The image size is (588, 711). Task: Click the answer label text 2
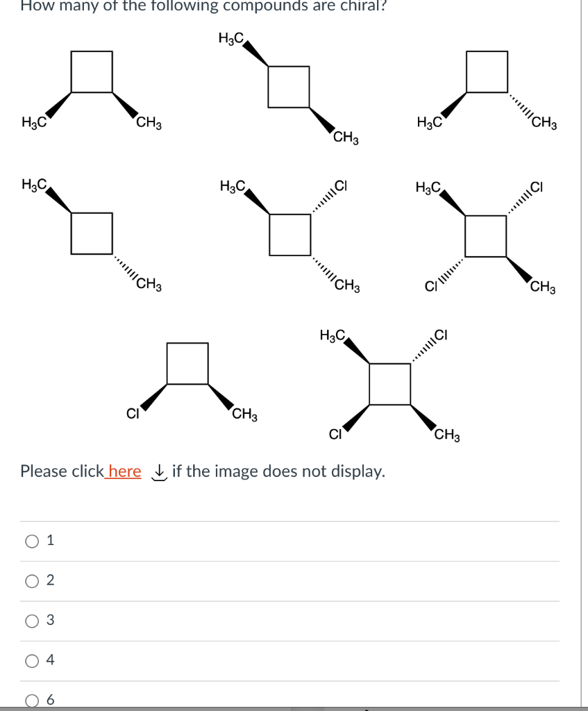[49, 580]
